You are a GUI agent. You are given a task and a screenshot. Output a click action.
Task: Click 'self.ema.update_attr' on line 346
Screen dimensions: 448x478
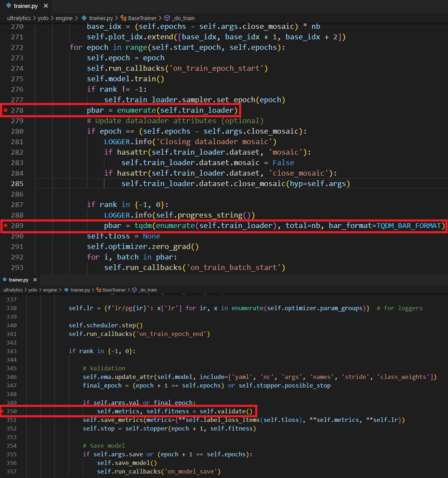[118, 377]
